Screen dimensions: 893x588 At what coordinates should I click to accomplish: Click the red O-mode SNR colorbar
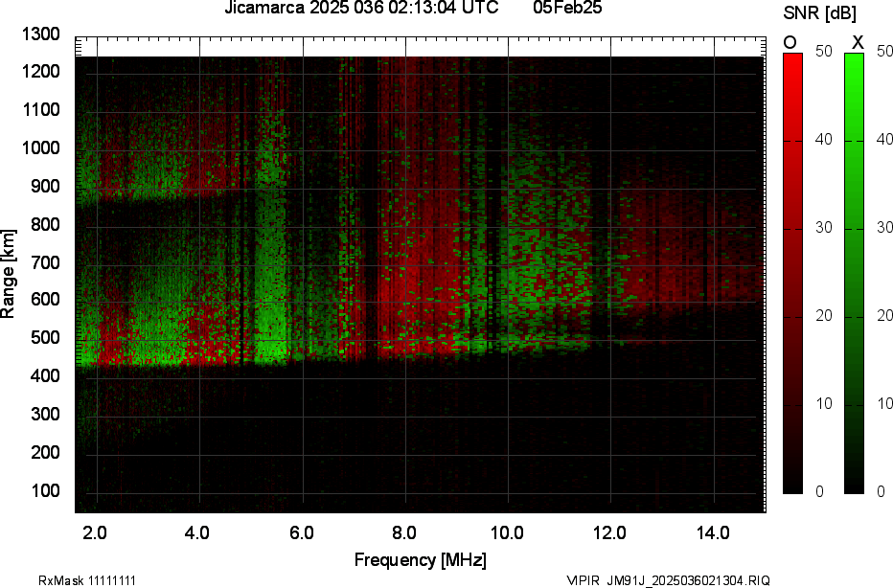(793, 273)
